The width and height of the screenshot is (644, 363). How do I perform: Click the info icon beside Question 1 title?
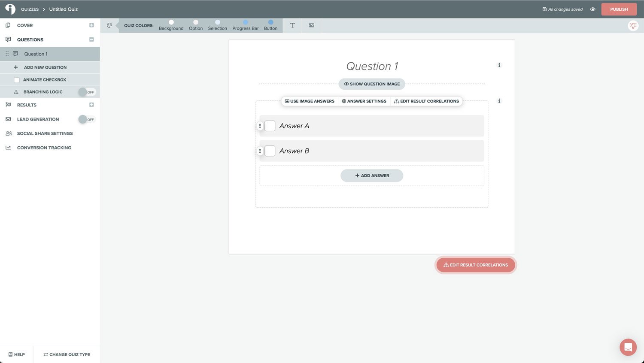click(x=499, y=65)
